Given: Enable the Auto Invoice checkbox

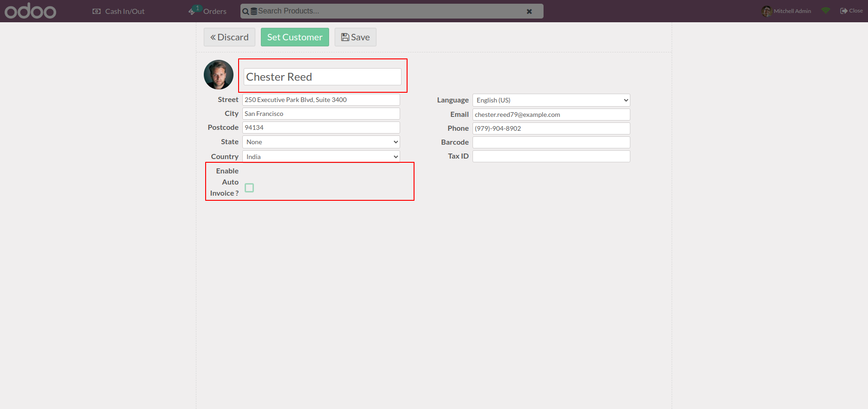Looking at the screenshot, I should click(x=249, y=188).
